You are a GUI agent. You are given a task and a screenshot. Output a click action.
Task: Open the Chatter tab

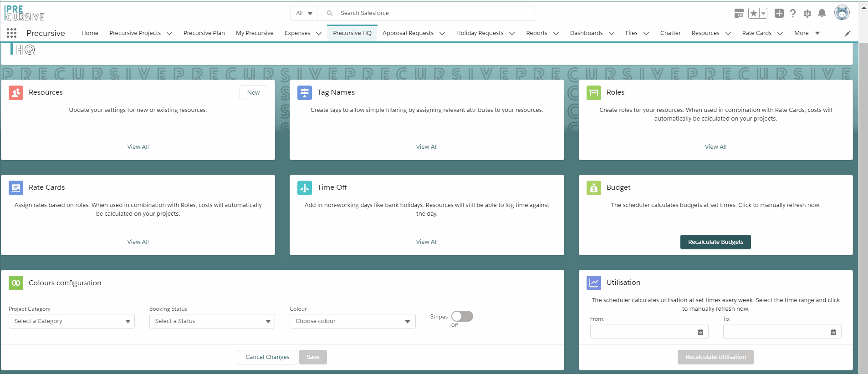pos(670,33)
